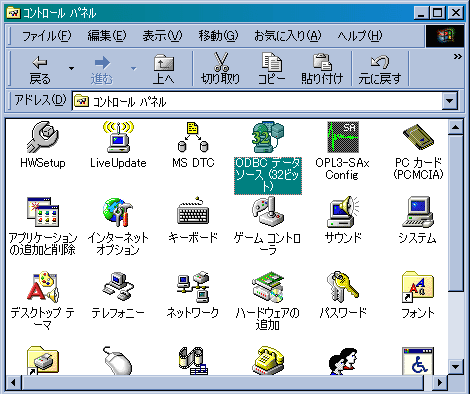The image size is (470, 394).
Task: Select the yellow telephone modem icon
Action: [x=268, y=361]
